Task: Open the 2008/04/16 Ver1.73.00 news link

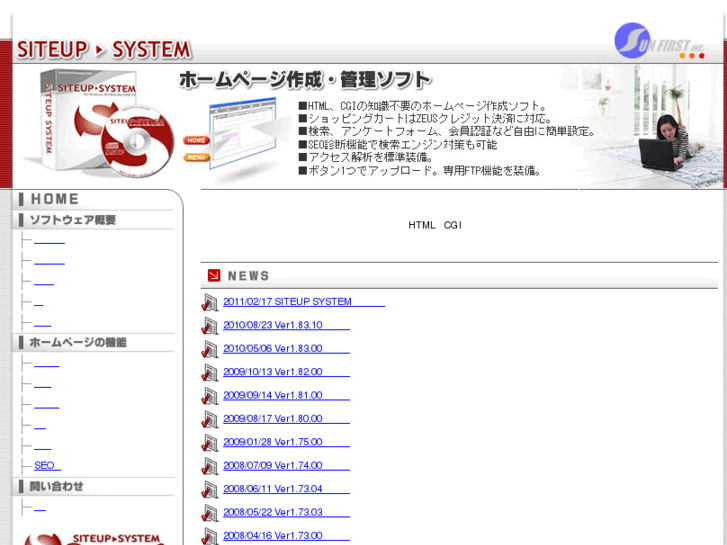Action: 286,535
